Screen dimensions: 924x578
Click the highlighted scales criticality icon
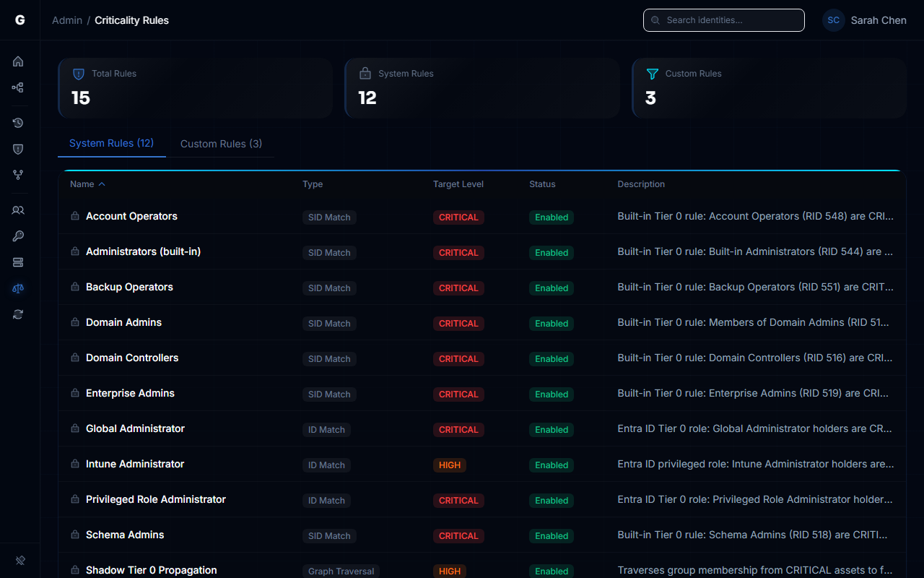18,288
